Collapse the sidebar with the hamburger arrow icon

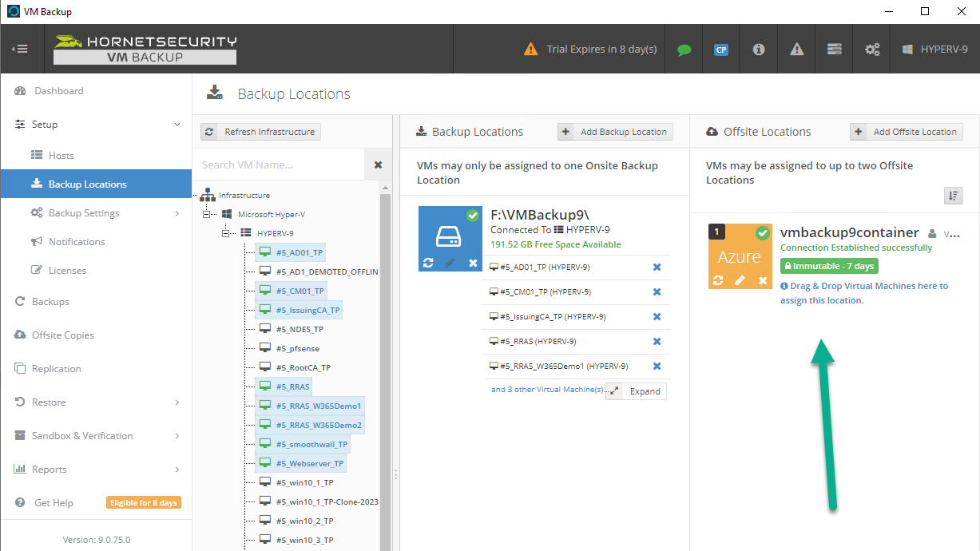[20, 49]
